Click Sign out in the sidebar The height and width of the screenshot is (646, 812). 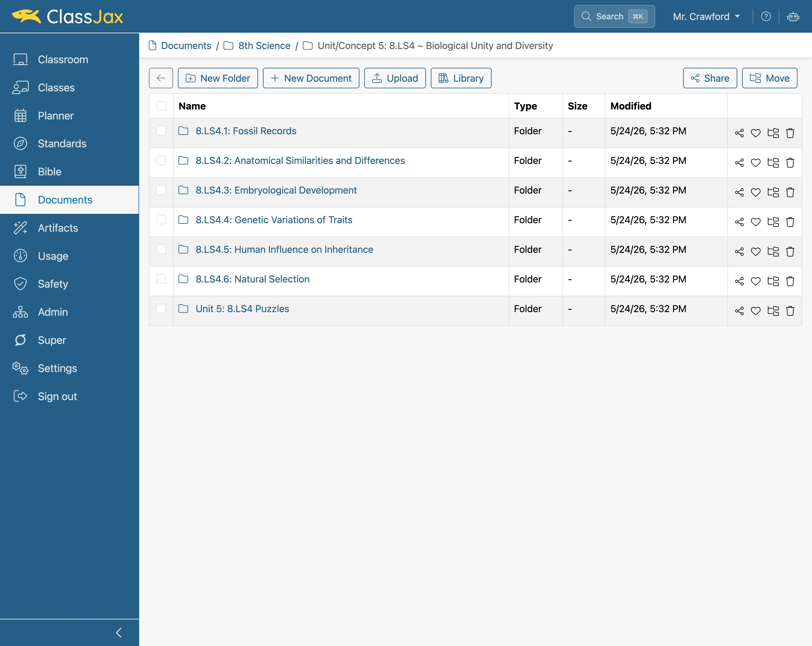click(70, 396)
